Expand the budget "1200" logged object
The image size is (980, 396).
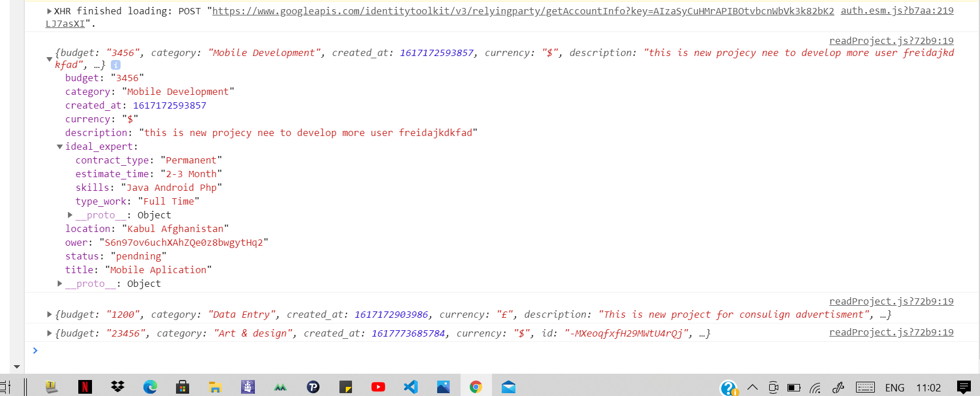pos(49,314)
